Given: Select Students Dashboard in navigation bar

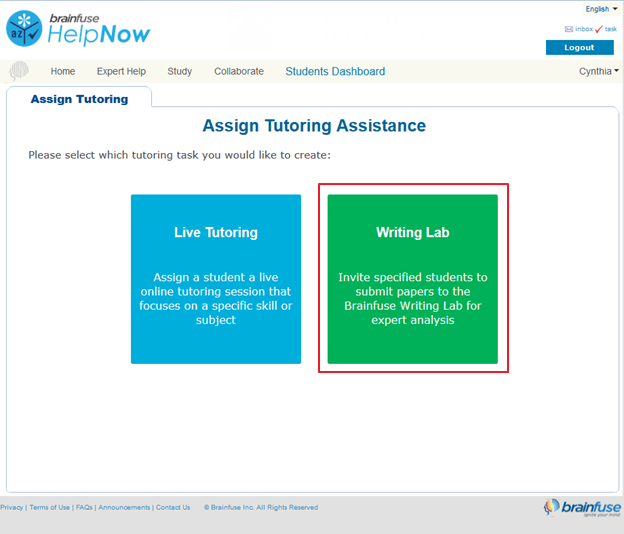Looking at the screenshot, I should click(335, 71).
